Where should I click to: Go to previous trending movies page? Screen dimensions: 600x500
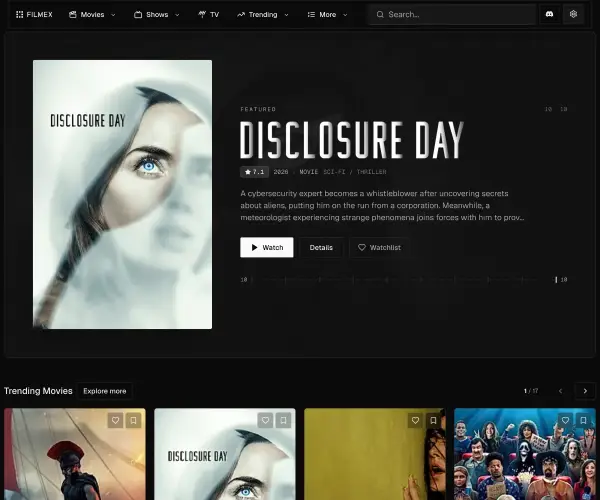point(561,391)
